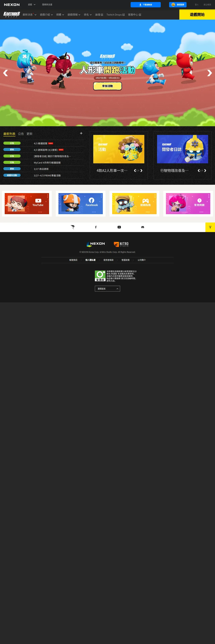The image size is (215, 644).
Task: Click the 建立帳號 create account link
Action: [207, 5]
